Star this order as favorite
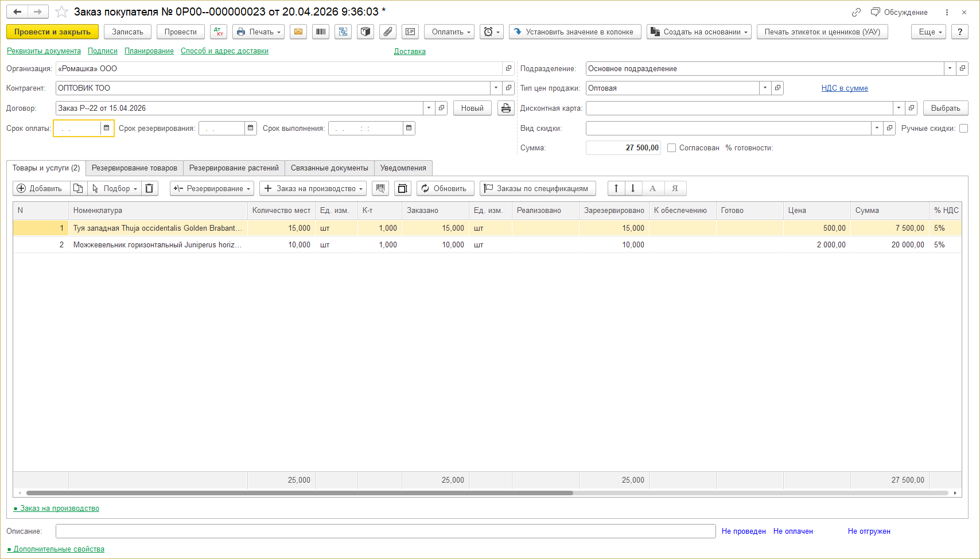 click(x=62, y=12)
